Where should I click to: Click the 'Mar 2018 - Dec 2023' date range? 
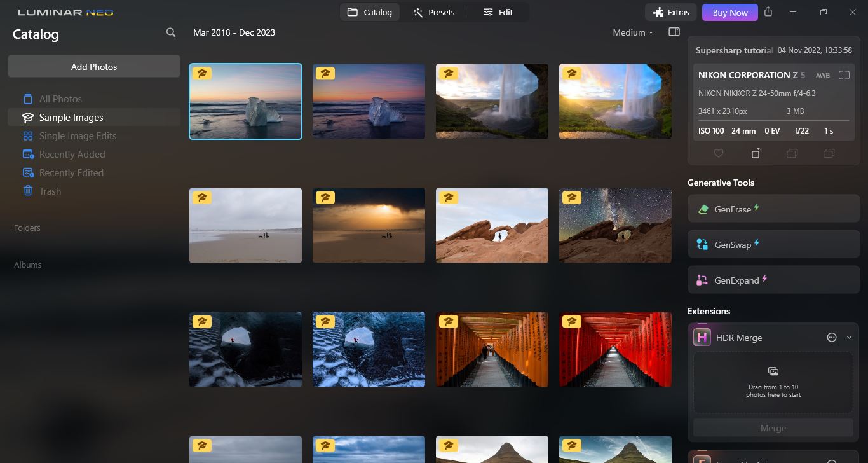[x=234, y=32]
